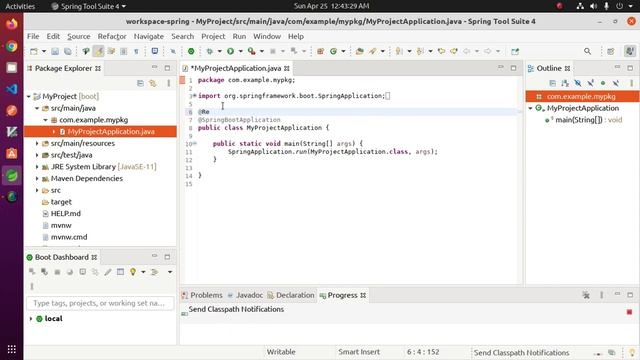
Task: Open the Debug configurations dropdown arrow
Action: 219,51
